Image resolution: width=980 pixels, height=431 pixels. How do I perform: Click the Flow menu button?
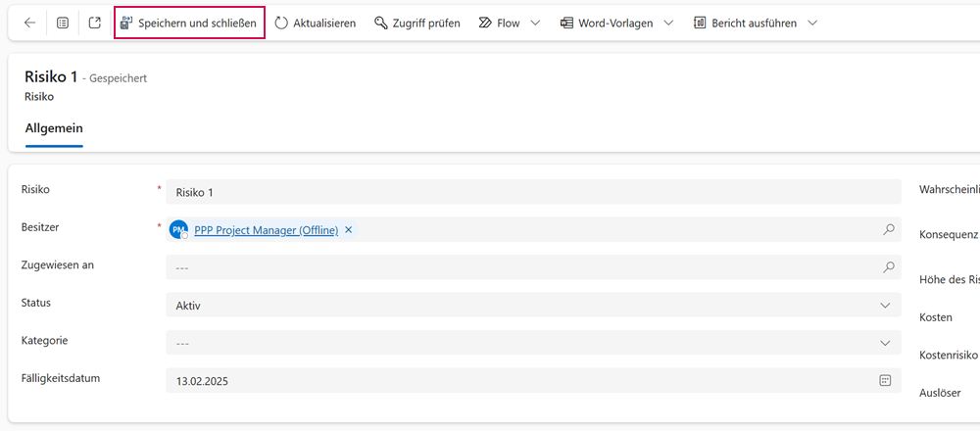point(500,23)
